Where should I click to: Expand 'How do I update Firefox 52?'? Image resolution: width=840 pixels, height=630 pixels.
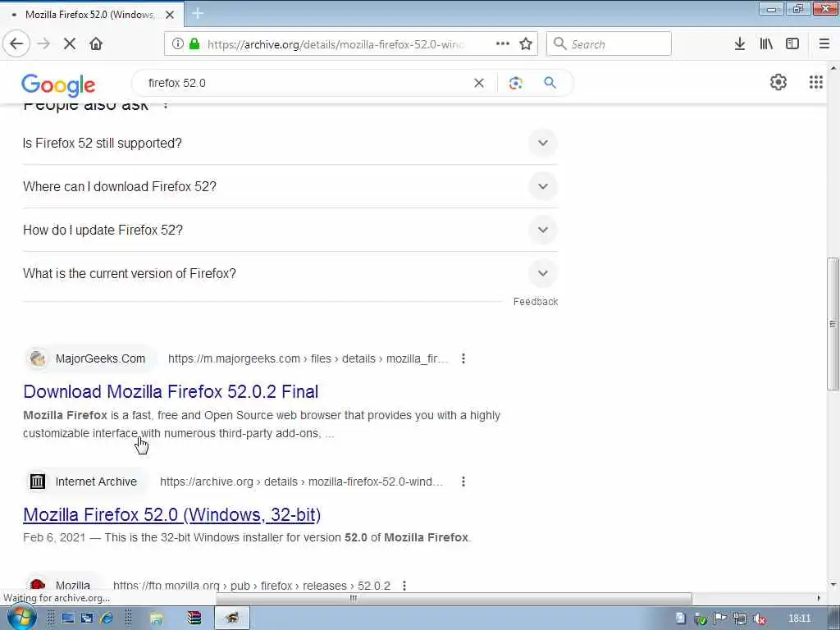point(290,230)
